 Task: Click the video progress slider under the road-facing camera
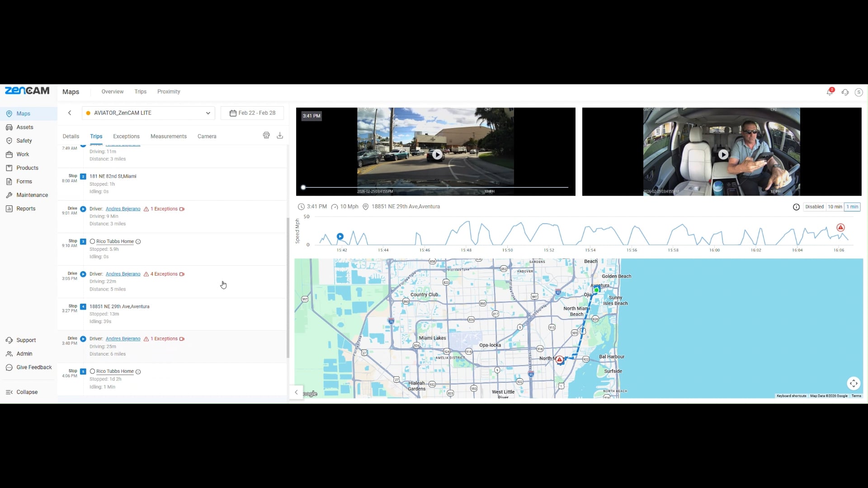coord(435,187)
